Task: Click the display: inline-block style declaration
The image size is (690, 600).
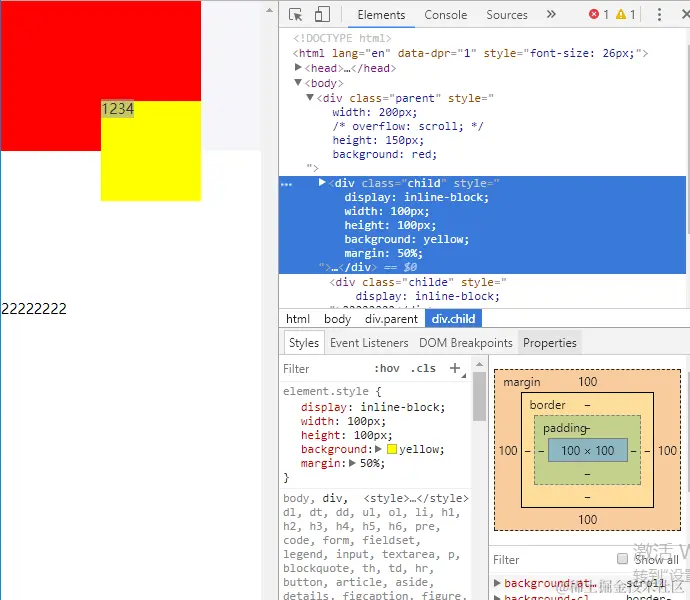Action: (373, 407)
